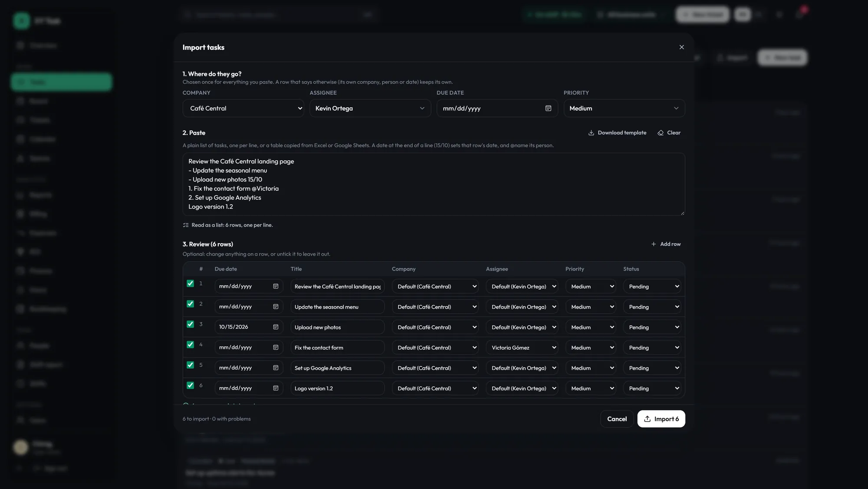This screenshot has height=489, width=868.
Task: Untick row 3 Upload new photos
Action: 190,324
